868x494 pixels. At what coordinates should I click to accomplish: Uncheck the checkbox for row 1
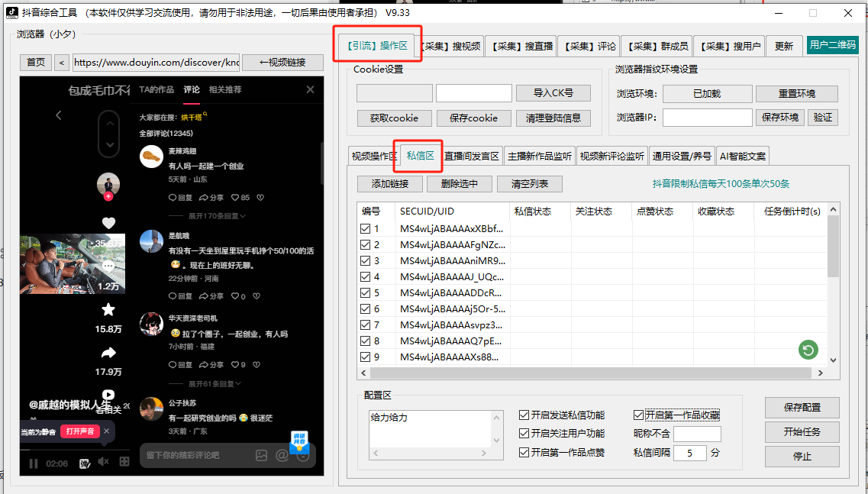point(365,228)
